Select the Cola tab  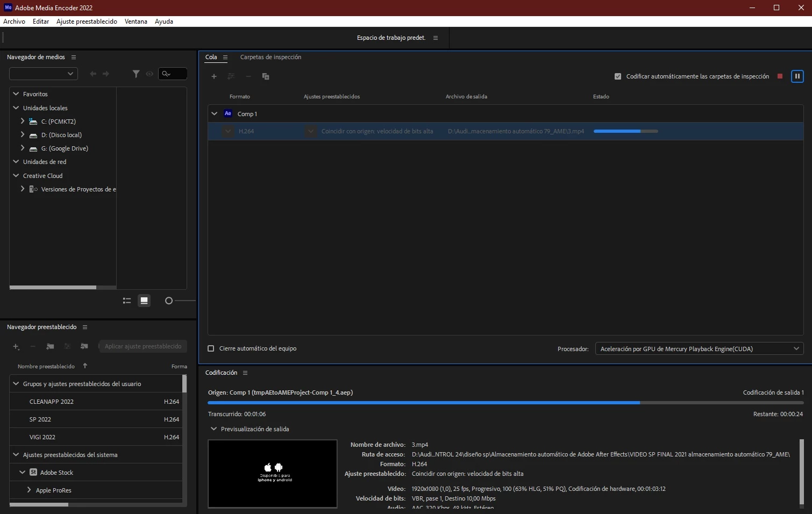click(211, 57)
